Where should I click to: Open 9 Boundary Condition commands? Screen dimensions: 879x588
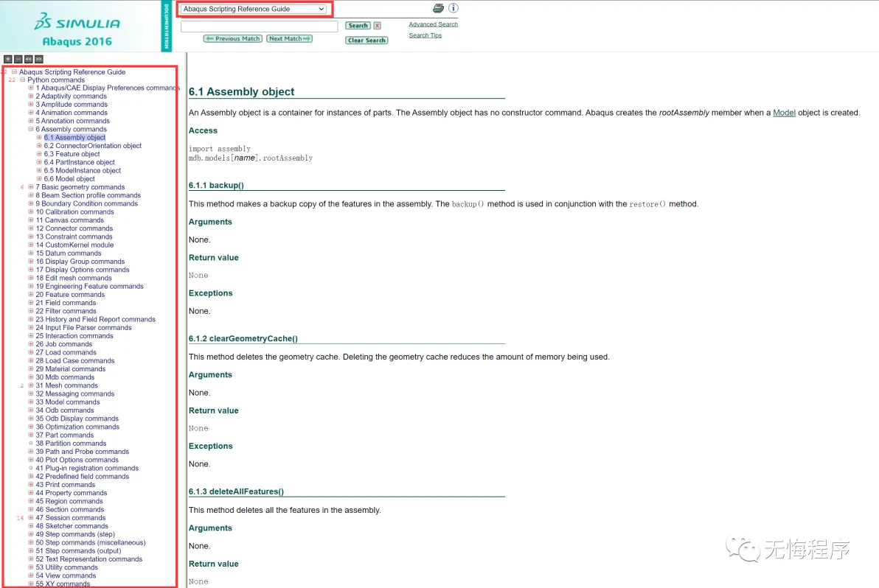click(x=87, y=204)
